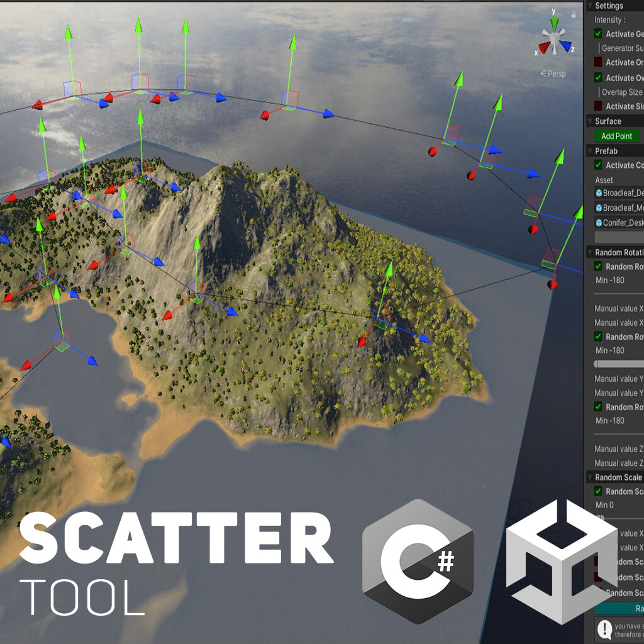
Task: Uncheck the Random Scale checkbox
Action: coord(597,491)
